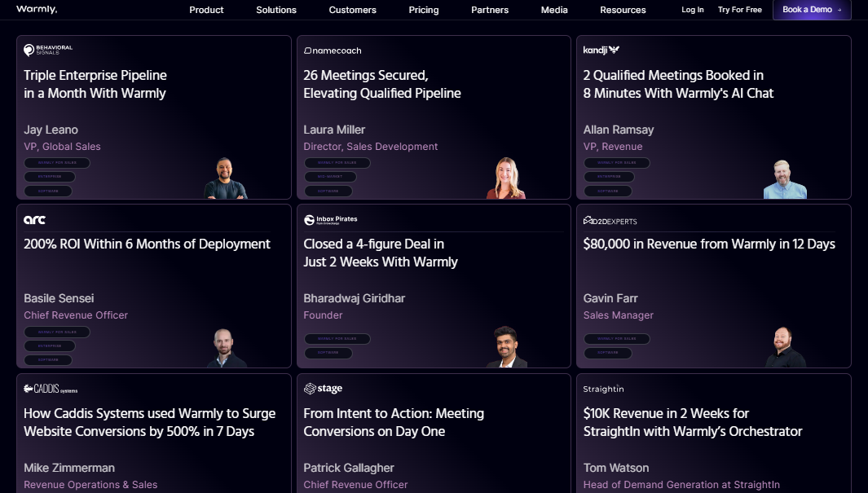Select Enterprise tag under Allan Ramsay
Viewport: 868px width, 493px height.
pyautogui.click(x=609, y=177)
